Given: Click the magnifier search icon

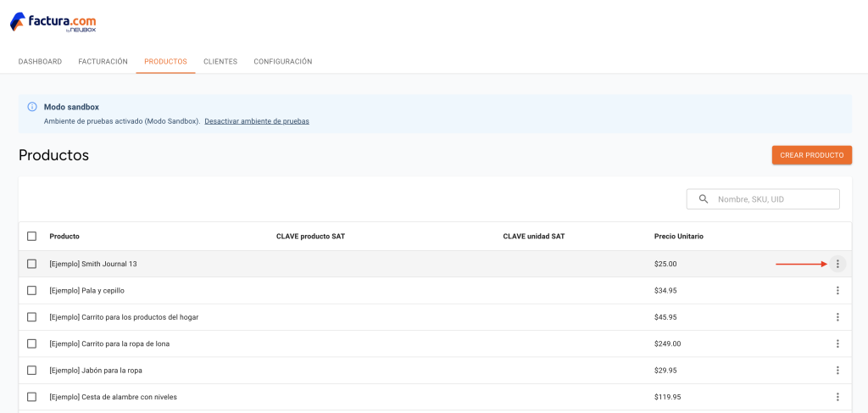Looking at the screenshot, I should [x=704, y=199].
